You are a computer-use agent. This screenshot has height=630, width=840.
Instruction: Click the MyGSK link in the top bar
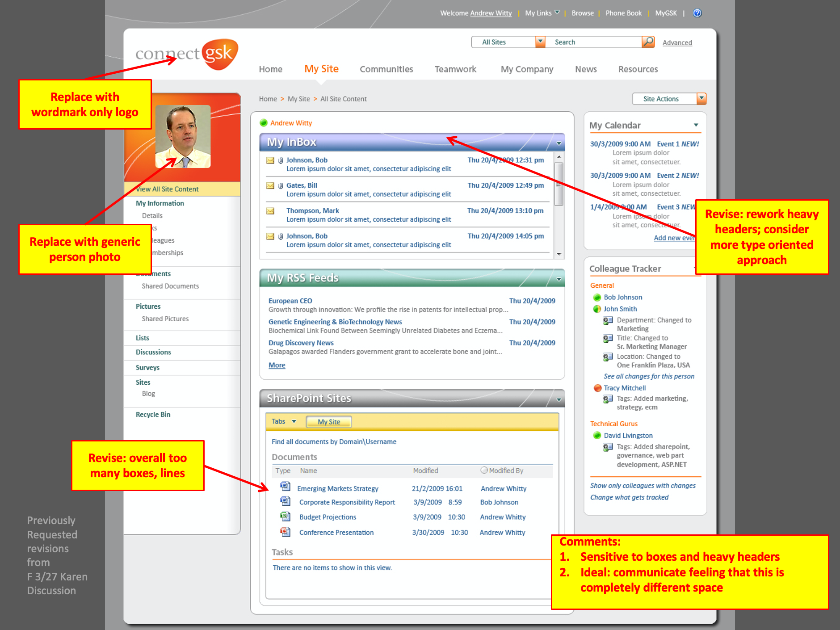[666, 13]
